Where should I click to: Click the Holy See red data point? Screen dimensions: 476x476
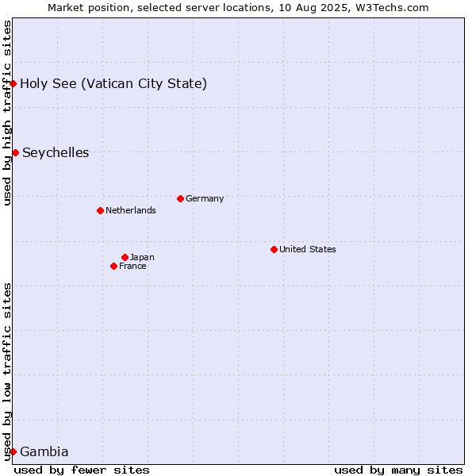(x=13, y=83)
